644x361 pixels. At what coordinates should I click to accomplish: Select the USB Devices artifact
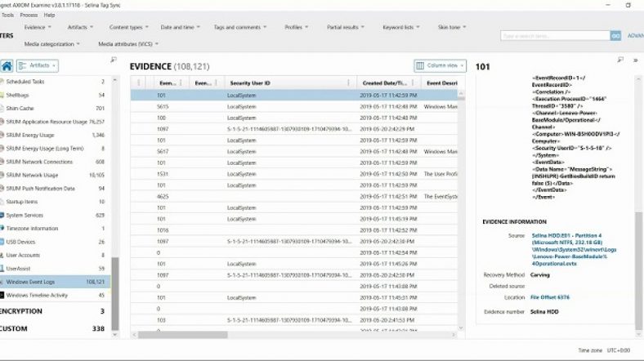(20, 242)
